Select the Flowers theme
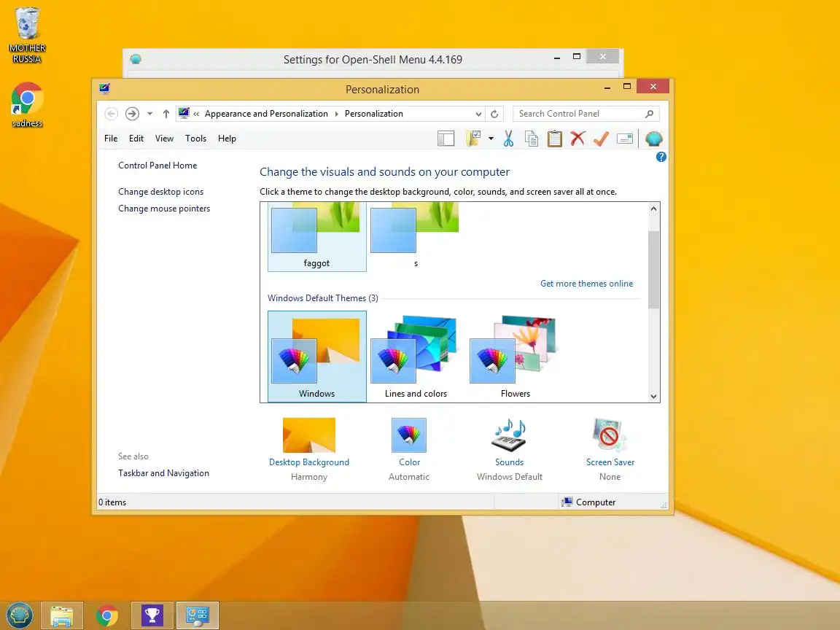Viewport: 840px width, 630px height. 516,357
